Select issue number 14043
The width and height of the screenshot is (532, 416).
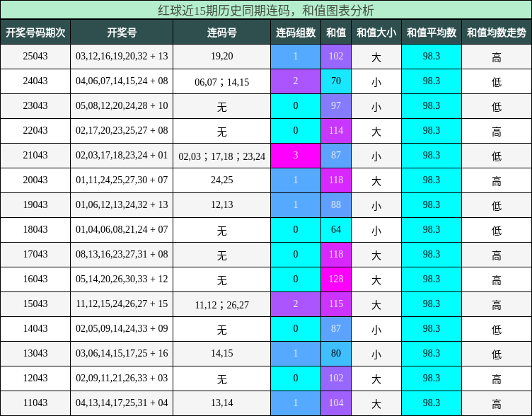[35, 328]
